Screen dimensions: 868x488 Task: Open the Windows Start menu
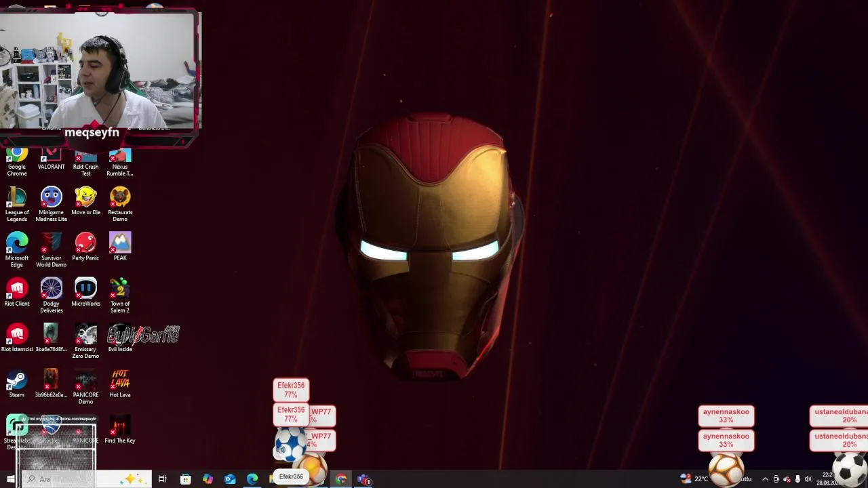click(10, 479)
